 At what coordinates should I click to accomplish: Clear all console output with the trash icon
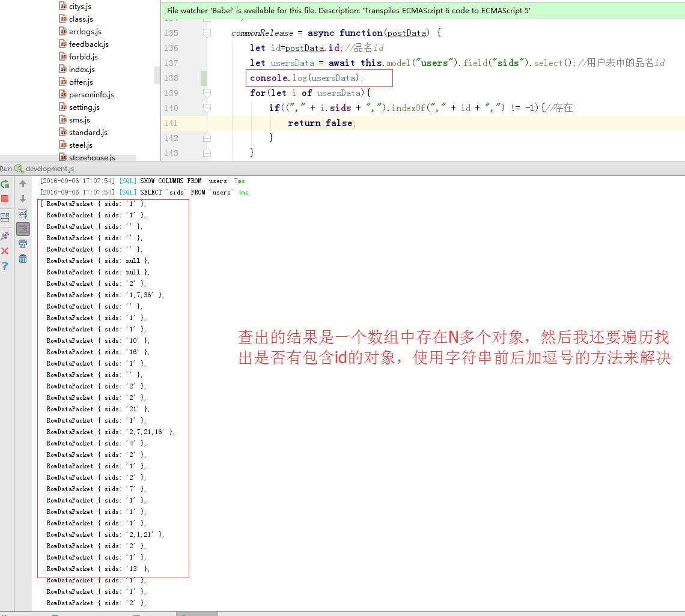[23, 259]
